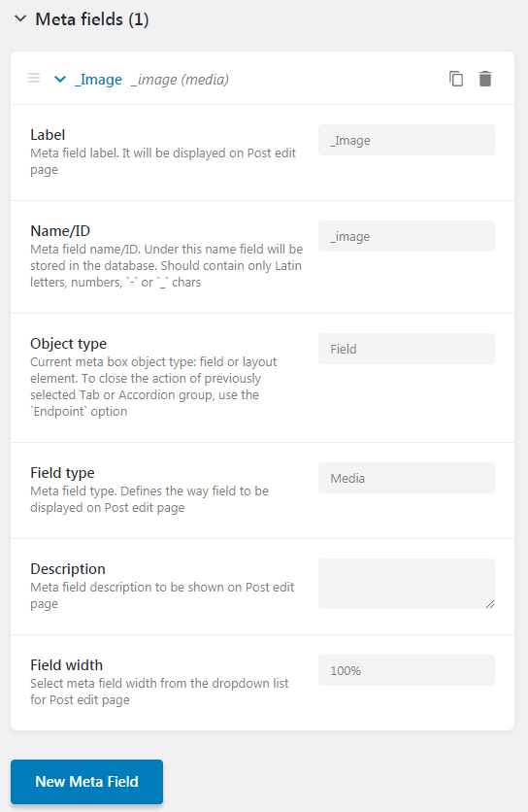The image size is (528, 812).
Task: Collapse the Meta fields section chevron
Action: (x=20, y=19)
